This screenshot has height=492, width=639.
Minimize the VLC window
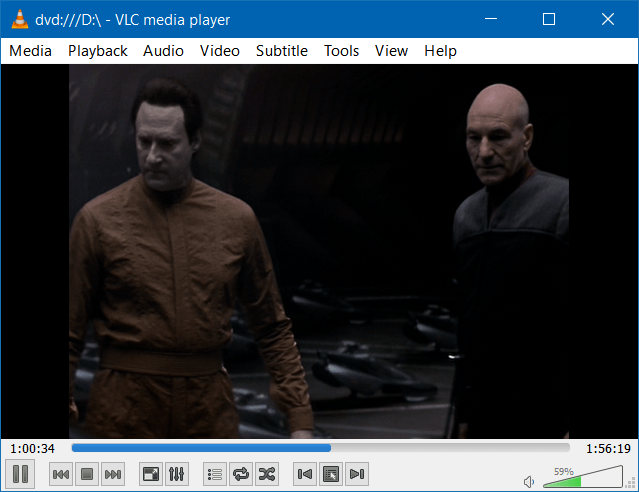491,19
